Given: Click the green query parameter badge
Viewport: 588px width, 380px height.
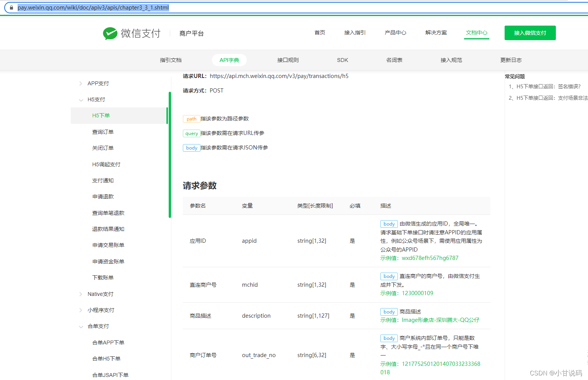Looking at the screenshot, I should point(191,133).
